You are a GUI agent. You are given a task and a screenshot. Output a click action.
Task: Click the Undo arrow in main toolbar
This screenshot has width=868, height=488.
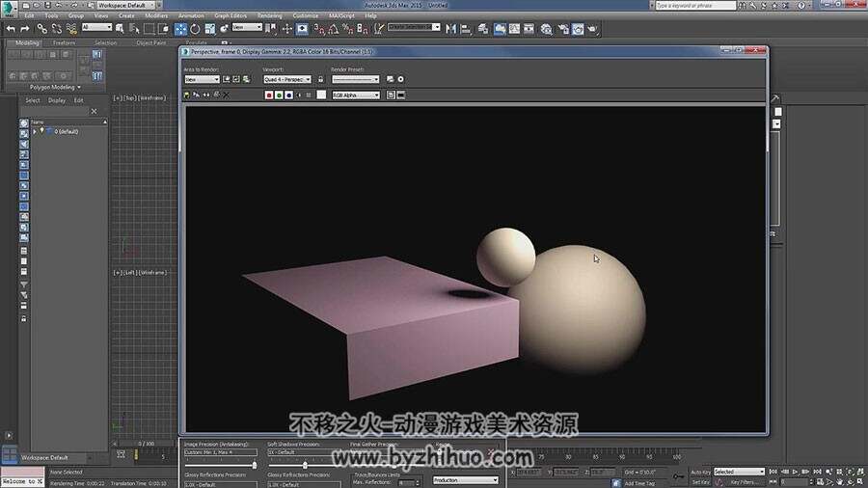click(11, 29)
